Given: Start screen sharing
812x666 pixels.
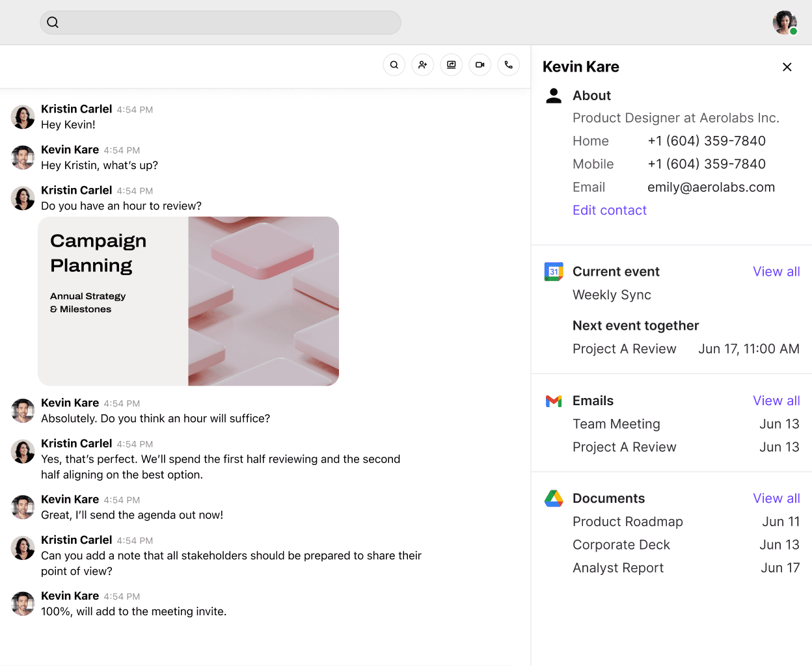Looking at the screenshot, I should point(451,64).
